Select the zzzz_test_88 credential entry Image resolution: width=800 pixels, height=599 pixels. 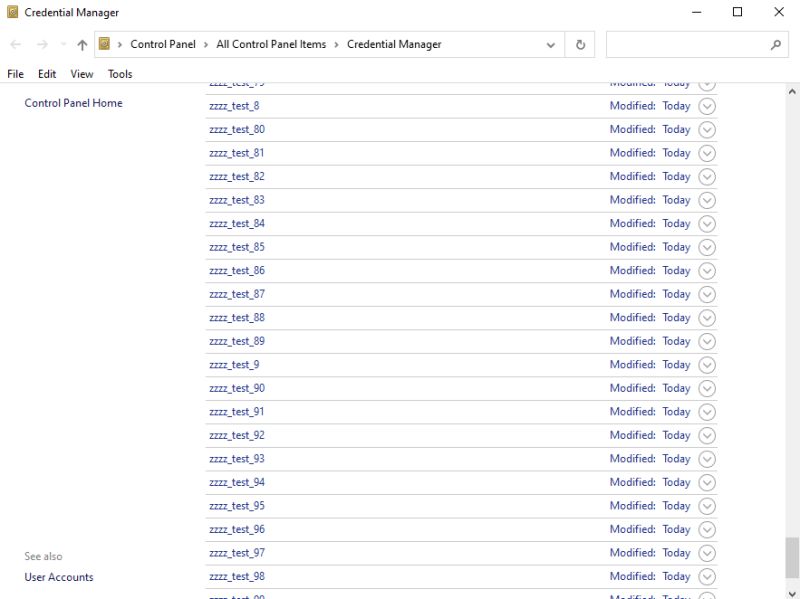pos(237,318)
